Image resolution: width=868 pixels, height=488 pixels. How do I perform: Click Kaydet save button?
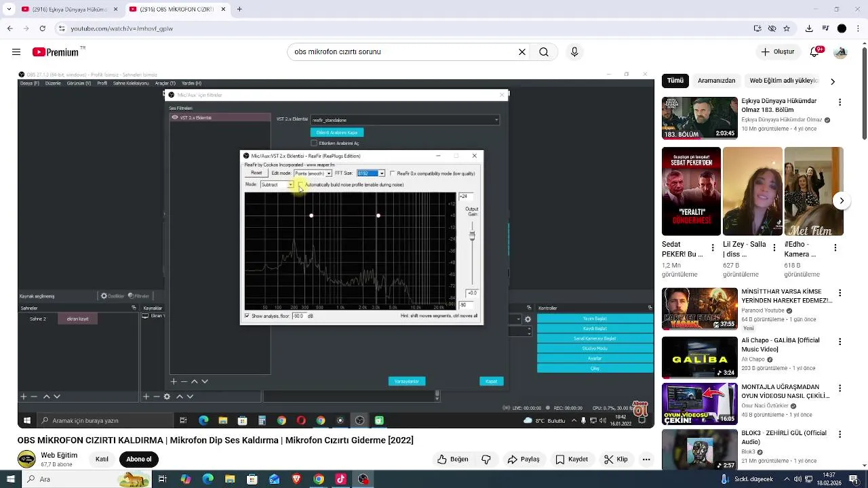pyautogui.click(x=572, y=459)
